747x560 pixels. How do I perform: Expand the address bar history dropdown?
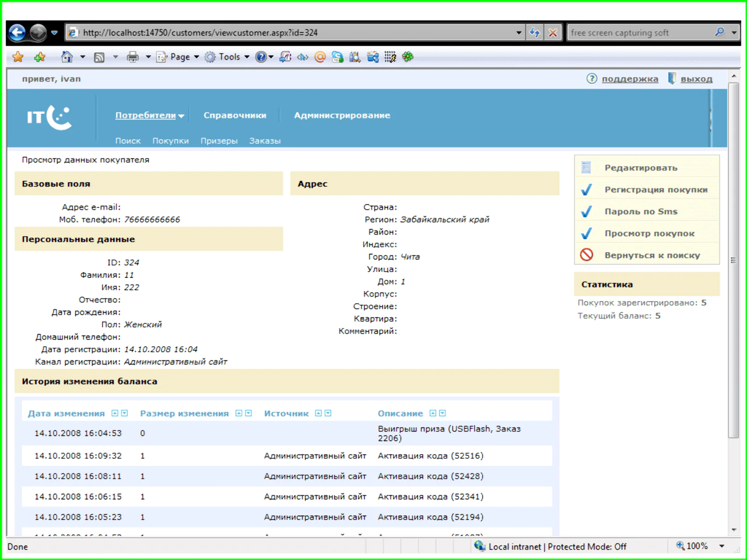tap(519, 33)
